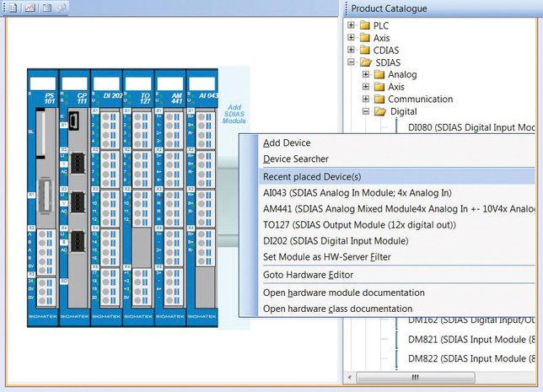Select Analog label under SDIAS
Image resolution: width=543 pixels, height=392 pixels.
click(402, 74)
